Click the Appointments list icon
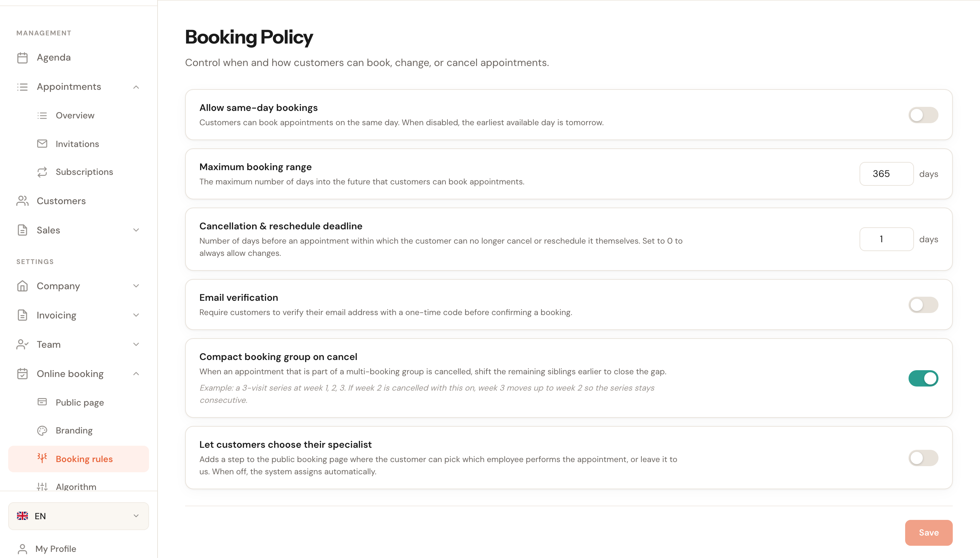The width and height of the screenshot is (980, 558). tap(22, 87)
